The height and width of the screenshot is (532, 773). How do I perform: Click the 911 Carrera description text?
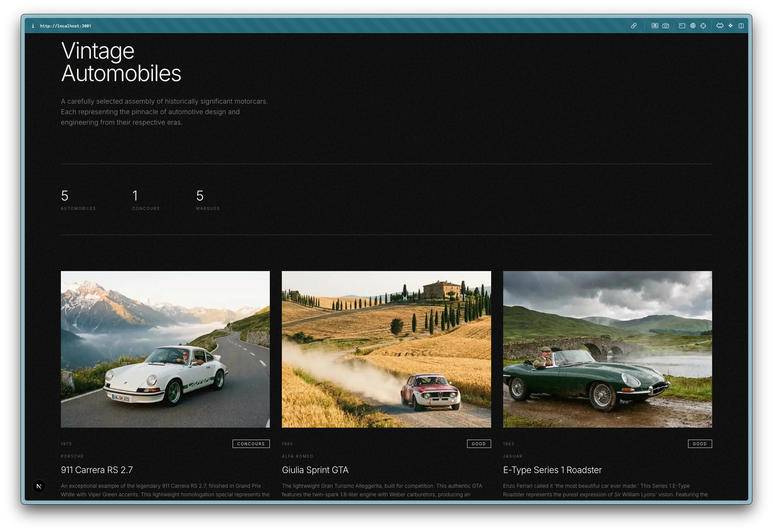click(165, 490)
